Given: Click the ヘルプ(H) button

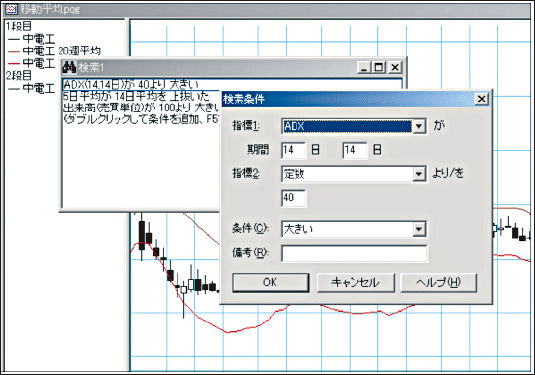Looking at the screenshot, I should 438,283.
